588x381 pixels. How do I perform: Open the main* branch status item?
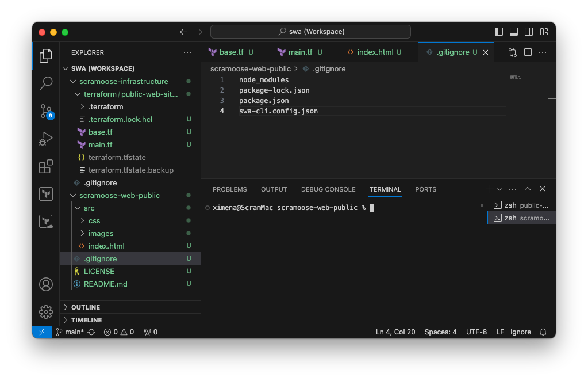pos(70,332)
